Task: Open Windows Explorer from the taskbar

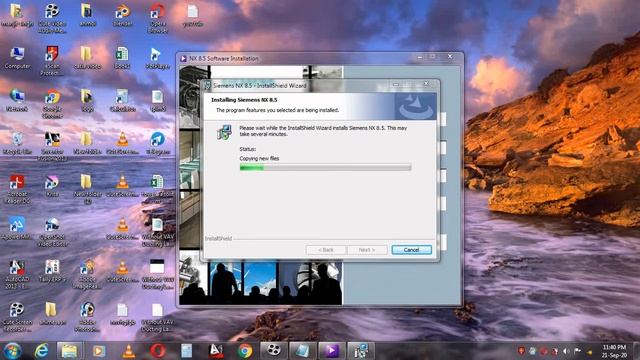Action: pos(69,351)
